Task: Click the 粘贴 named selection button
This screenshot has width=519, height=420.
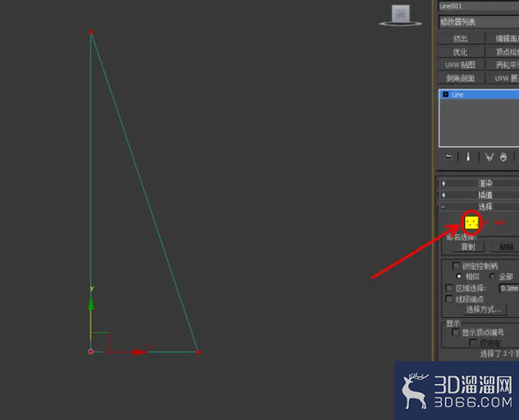Action: [505, 247]
